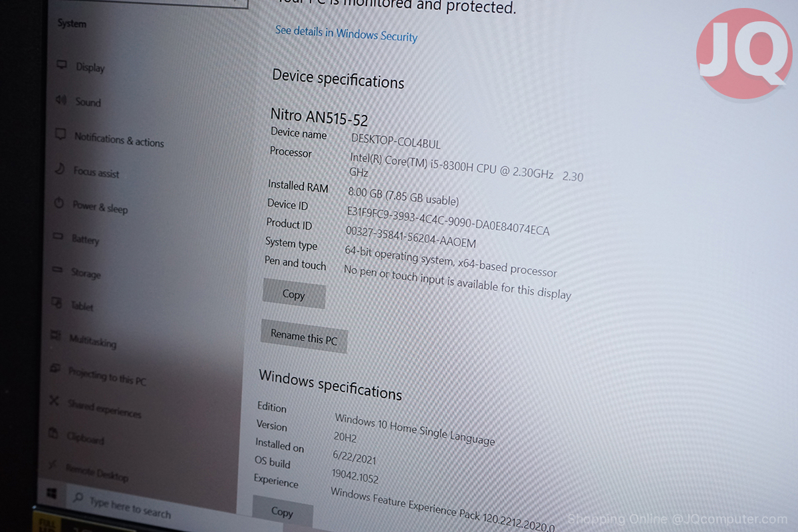Viewport: 798px width, 532px height.
Task: Click the Storage drive icon
Action: pos(58,271)
